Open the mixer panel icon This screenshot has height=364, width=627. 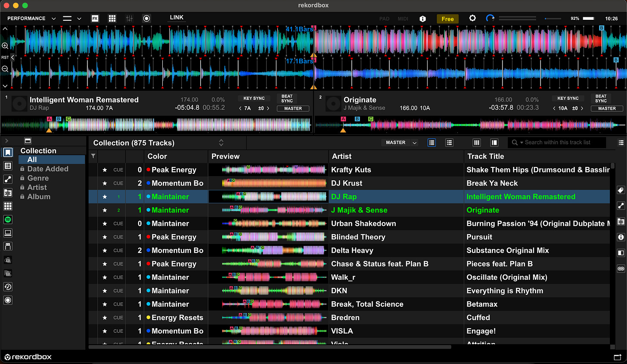(129, 19)
